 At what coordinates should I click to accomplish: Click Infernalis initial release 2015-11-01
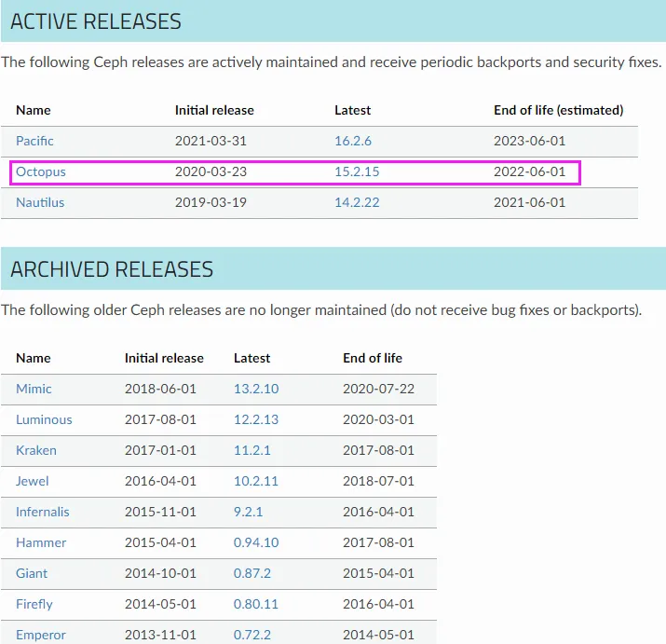click(160, 512)
